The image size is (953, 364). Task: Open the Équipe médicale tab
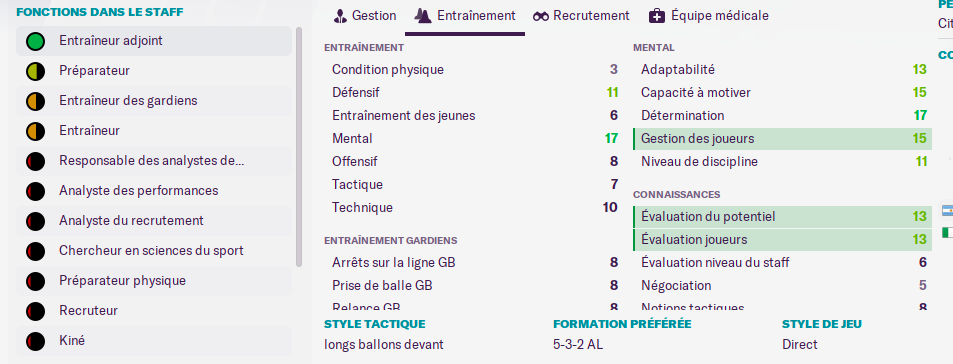coord(709,16)
